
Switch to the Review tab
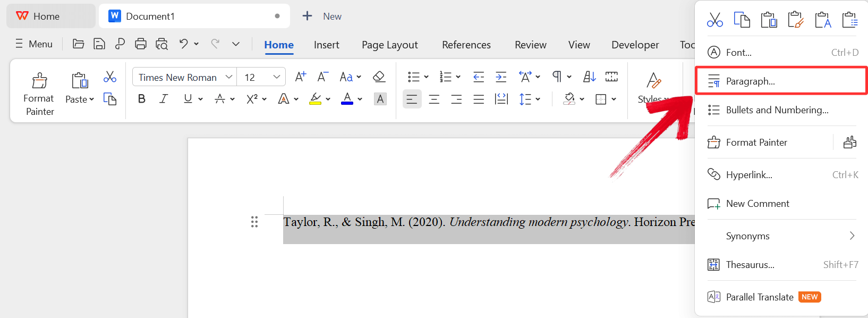pos(530,45)
